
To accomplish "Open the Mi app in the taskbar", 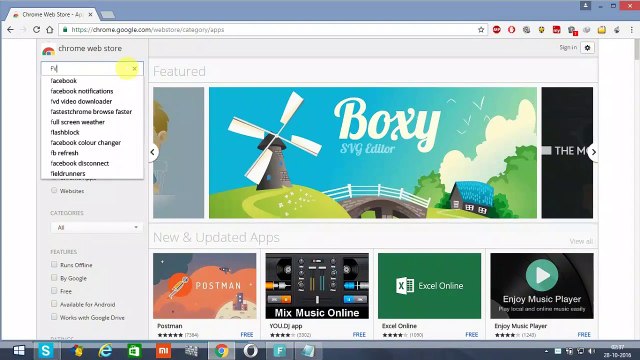I will coord(163,351).
